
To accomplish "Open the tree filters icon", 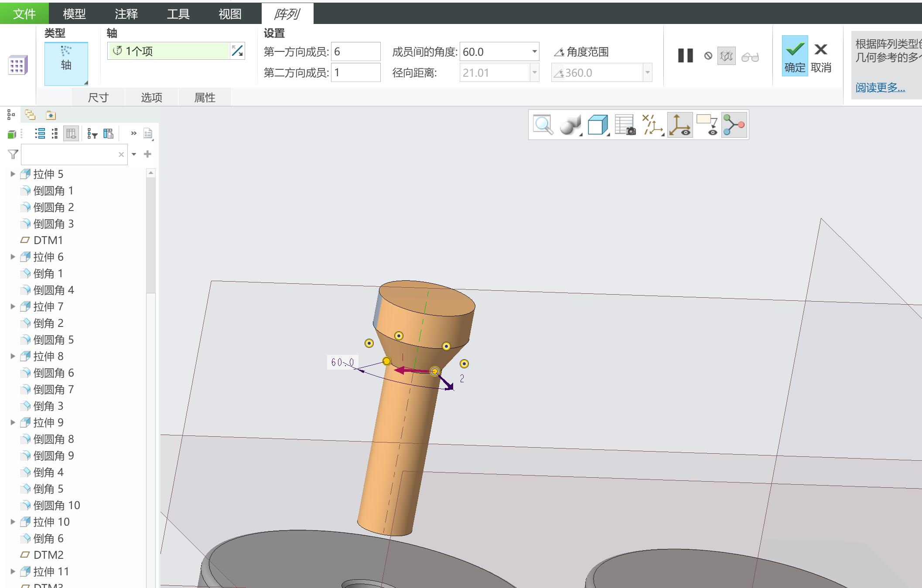I will (x=92, y=133).
